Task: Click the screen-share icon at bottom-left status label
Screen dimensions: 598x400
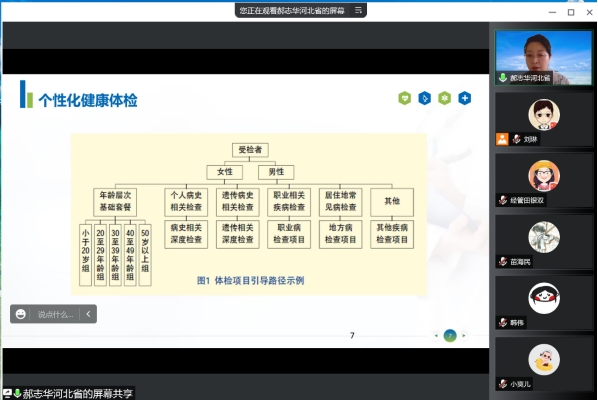Action: click(x=7, y=393)
